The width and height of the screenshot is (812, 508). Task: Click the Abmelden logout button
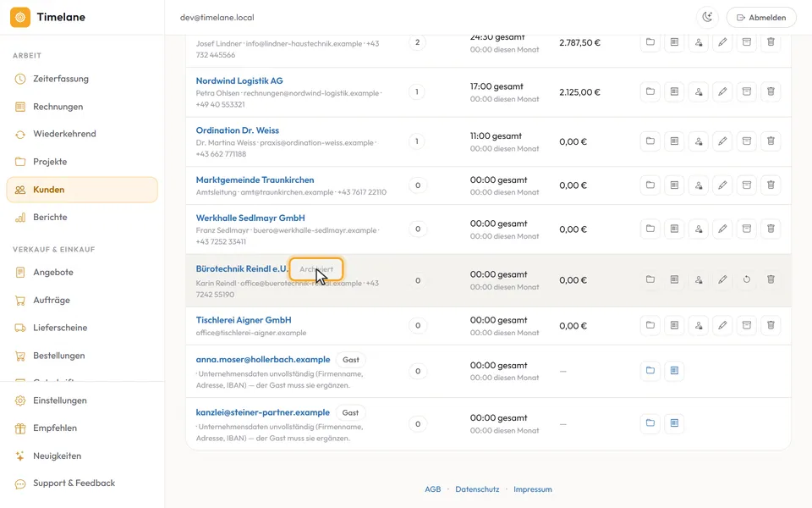pyautogui.click(x=761, y=17)
